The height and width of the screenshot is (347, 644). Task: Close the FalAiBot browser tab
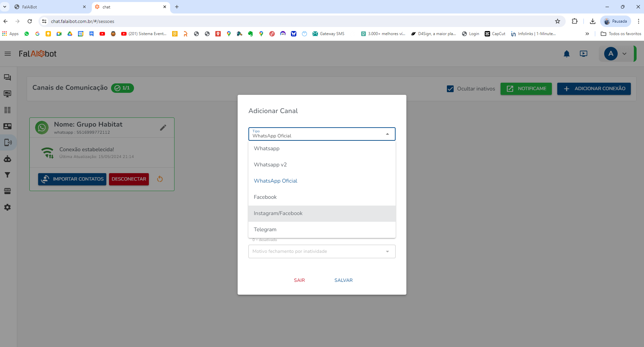(84, 7)
